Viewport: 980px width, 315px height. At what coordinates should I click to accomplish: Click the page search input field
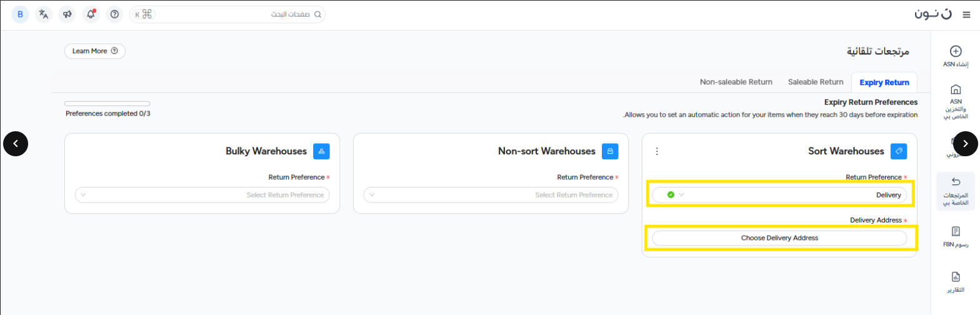(237, 14)
